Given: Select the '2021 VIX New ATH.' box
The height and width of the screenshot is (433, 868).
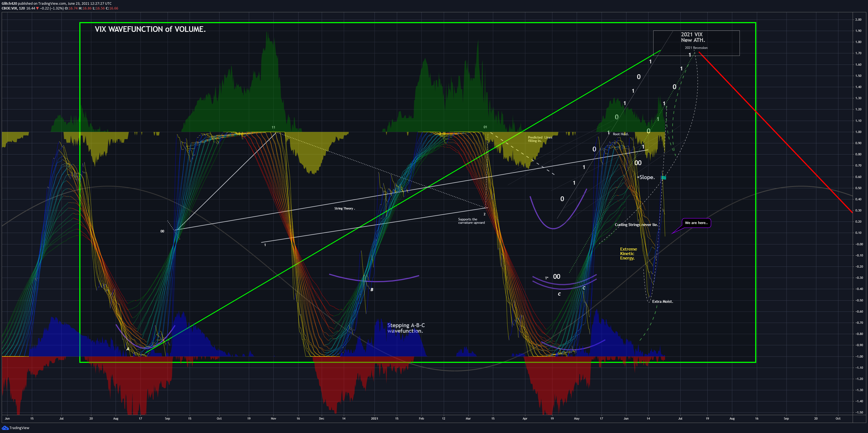Looking at the screenshot, I should (x=696, y=43).
